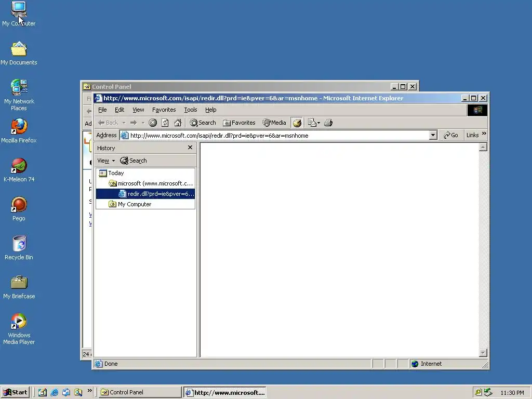Click the Print toolbar icon
Viewport: 532px width, 399px height.
pyautogui.click(x=328, y=123)
